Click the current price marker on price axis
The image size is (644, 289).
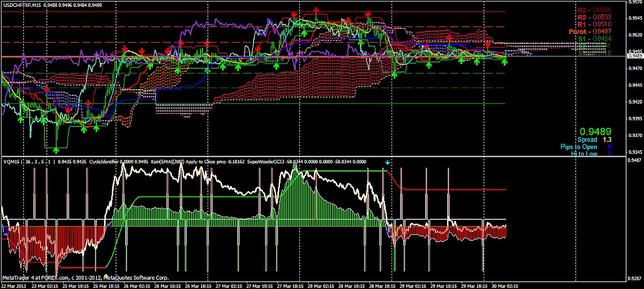click(x=635, y=57)
